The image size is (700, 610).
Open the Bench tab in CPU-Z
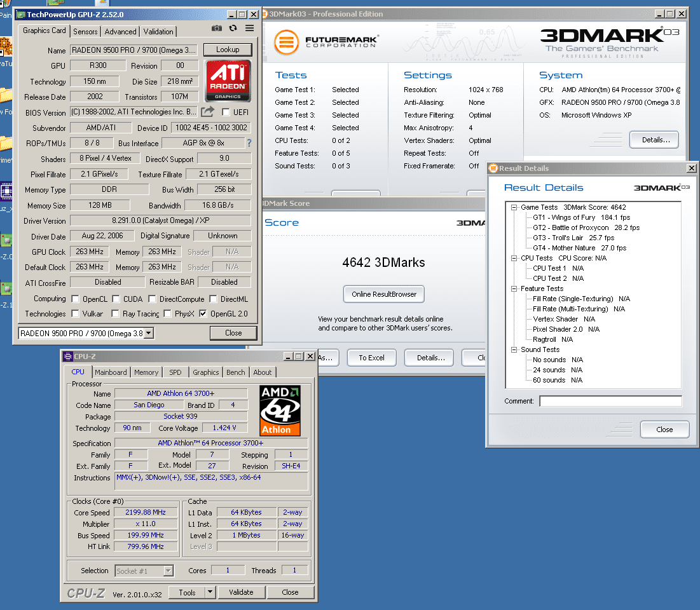click(x=236, y=372)
